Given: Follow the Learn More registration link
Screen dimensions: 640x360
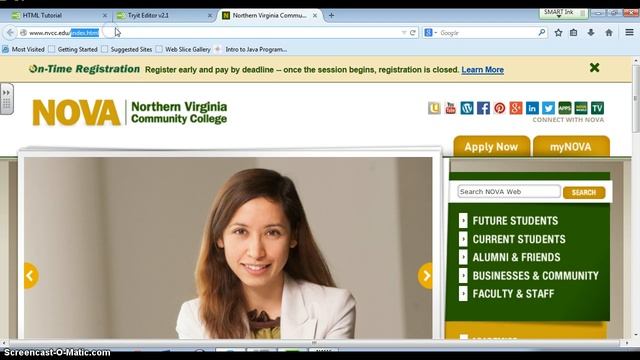Looking at the screenshot, I should point(482,70).
